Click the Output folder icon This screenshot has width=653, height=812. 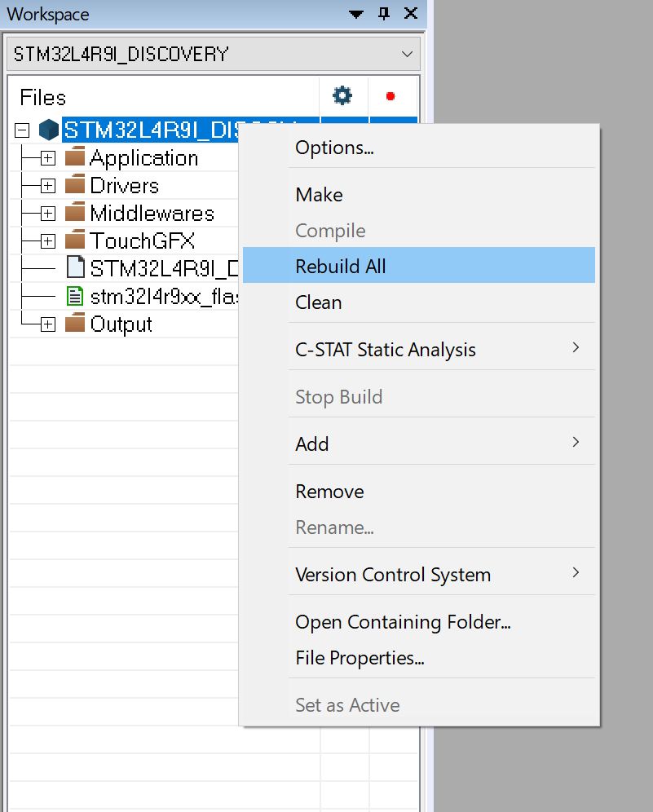click(x=75, y=323)
